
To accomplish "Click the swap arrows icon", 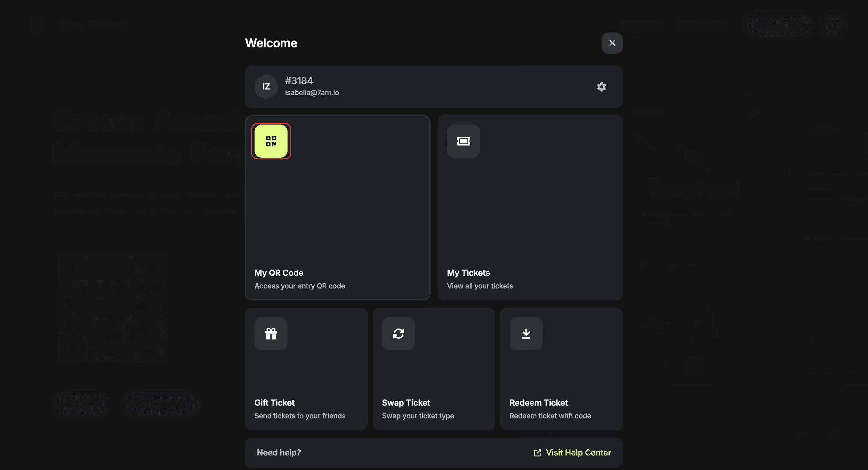I will [398, 334].
